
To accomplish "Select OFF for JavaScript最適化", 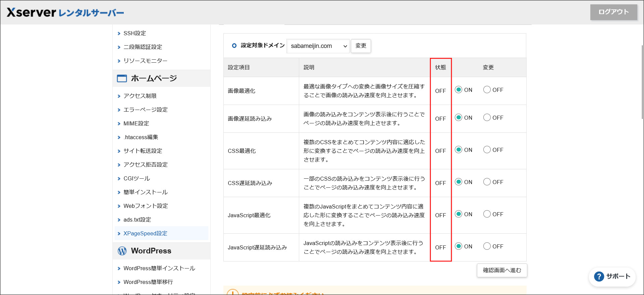I will [487, 214].
